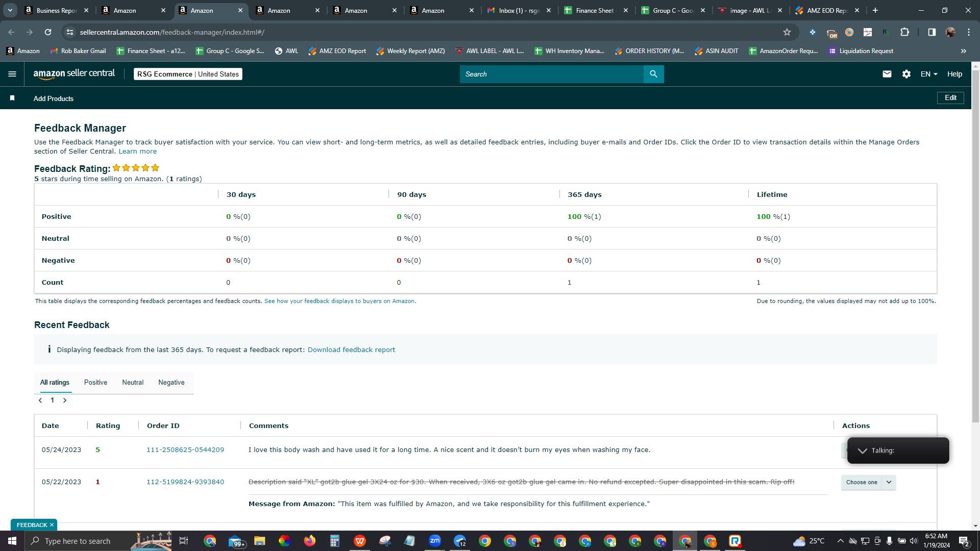Open the Chrome three-dot menu

point(969,32)
